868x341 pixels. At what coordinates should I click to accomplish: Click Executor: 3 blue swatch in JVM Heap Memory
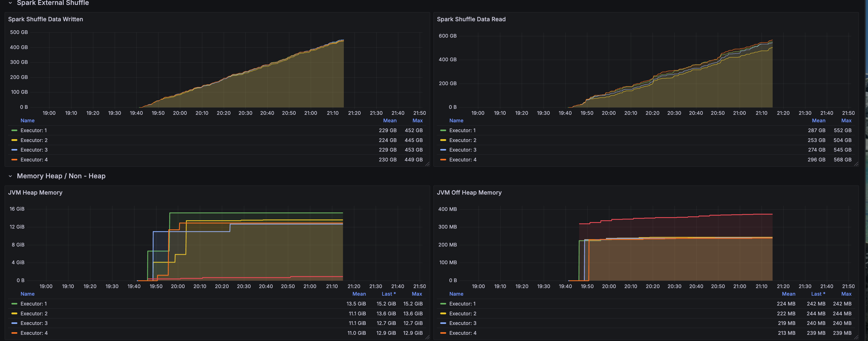click(x=14, y=323)
